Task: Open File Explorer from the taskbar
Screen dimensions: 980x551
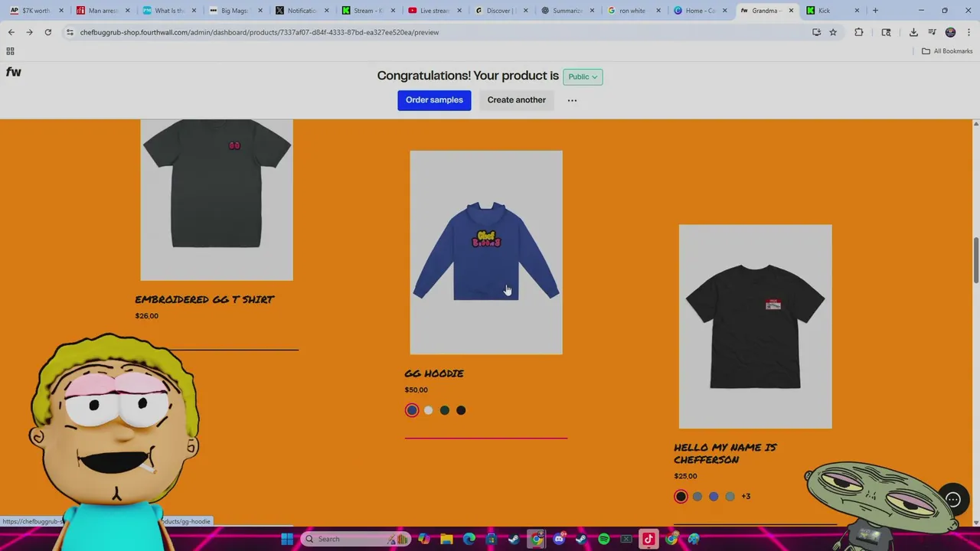Action: (x=446, y=539)
